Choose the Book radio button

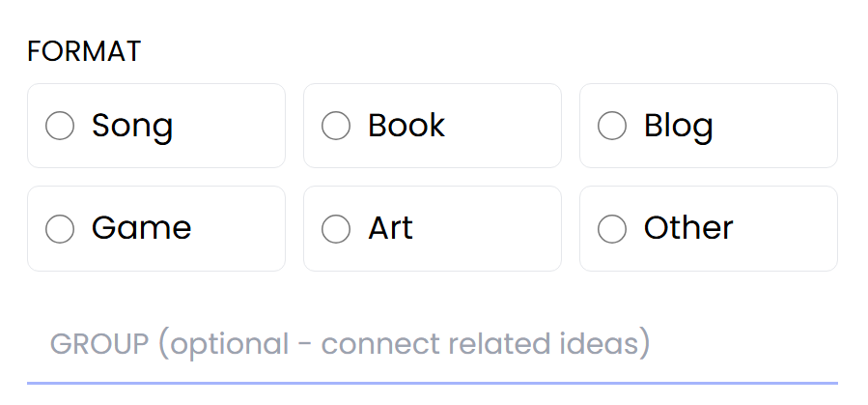pyautogui.click(x=336, y=126)
